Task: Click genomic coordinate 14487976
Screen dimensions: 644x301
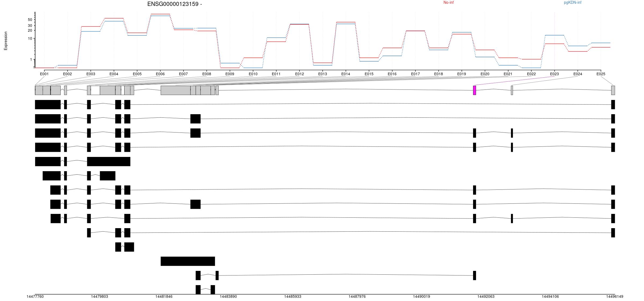Action: tap(357, 297)
